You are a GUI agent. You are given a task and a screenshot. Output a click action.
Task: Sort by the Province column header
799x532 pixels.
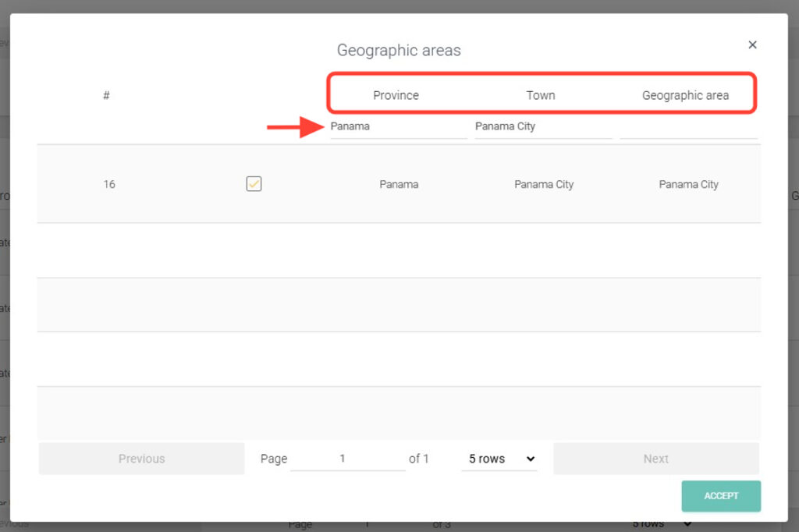396,95
